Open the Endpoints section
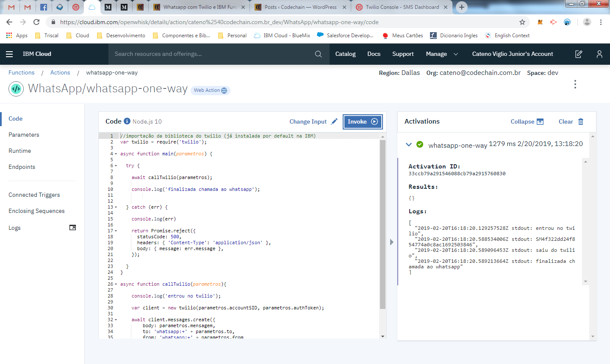 click(22, 167)
